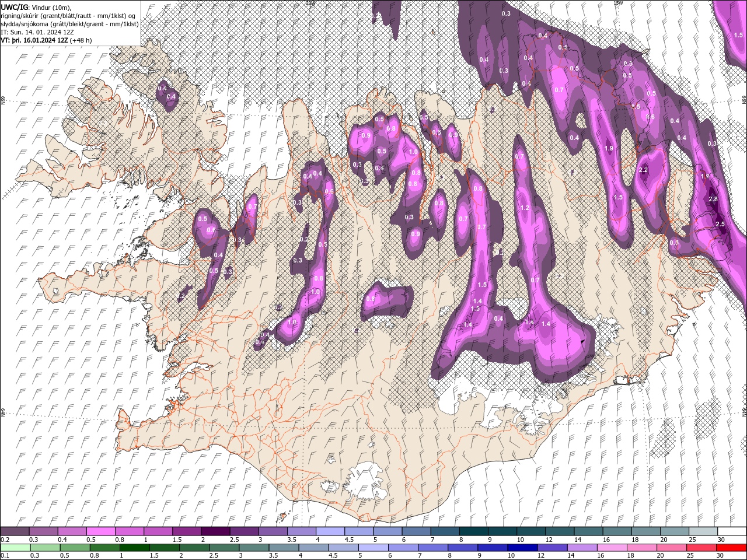Pick the dark blue swatch labelled 10 in the rain legend

click(x=521, y=548)
